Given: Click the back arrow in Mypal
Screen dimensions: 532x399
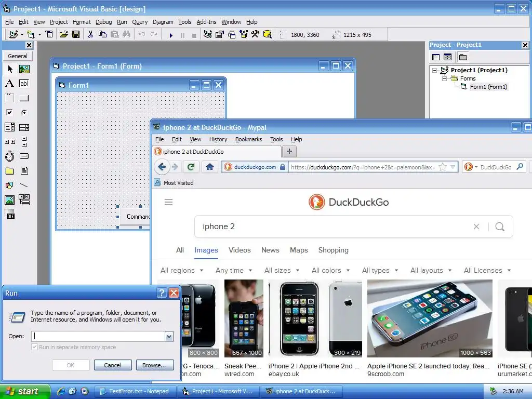Looking at the screenshot, I should pos(162,167).
